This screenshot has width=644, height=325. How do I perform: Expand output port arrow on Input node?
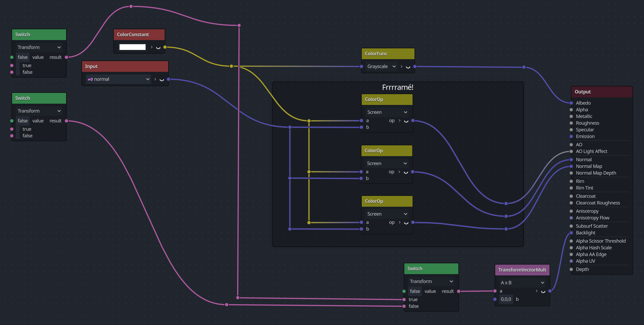coord(155,79)
